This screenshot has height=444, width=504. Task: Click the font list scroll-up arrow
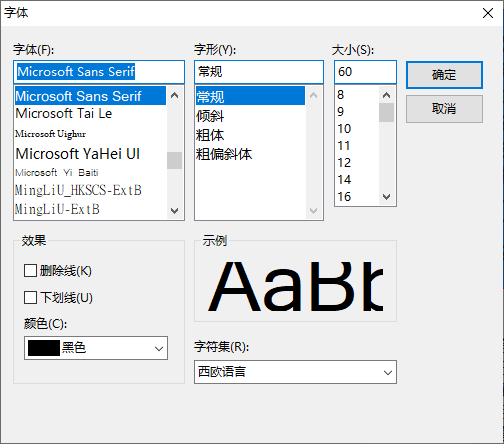[x=174, y=95]
